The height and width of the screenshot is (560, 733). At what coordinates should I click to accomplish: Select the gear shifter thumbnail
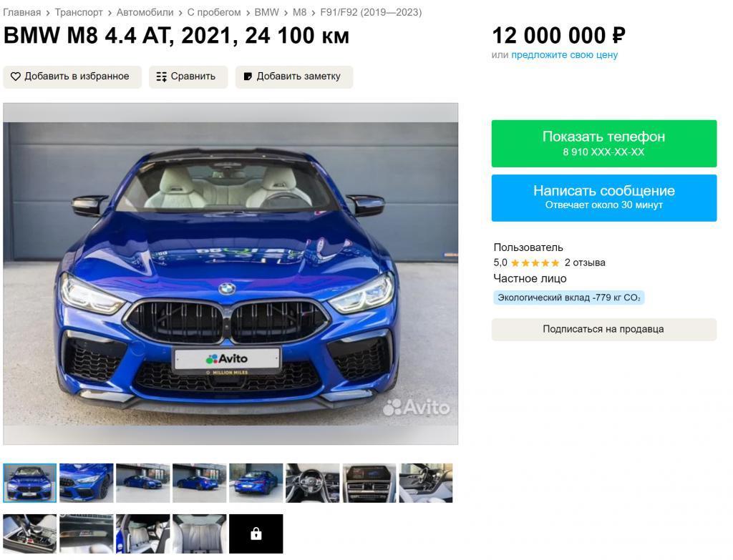pyautogui.click(x=29, y=534)
